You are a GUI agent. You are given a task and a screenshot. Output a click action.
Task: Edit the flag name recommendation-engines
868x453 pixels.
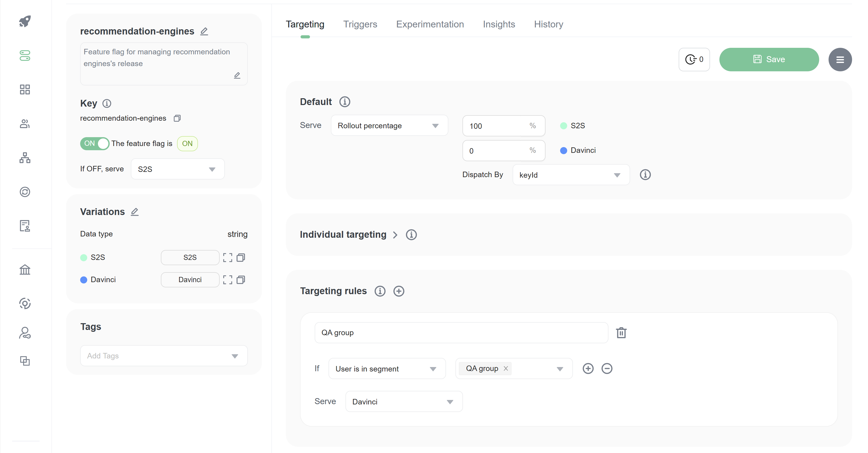[204, 31]
